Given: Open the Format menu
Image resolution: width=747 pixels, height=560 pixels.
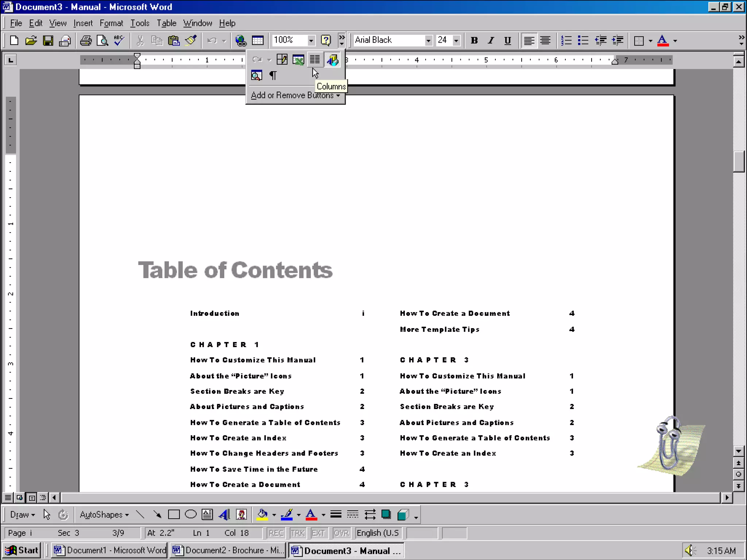Looking at the screenshot, I should pyautogui.click(x=111, y=23).
